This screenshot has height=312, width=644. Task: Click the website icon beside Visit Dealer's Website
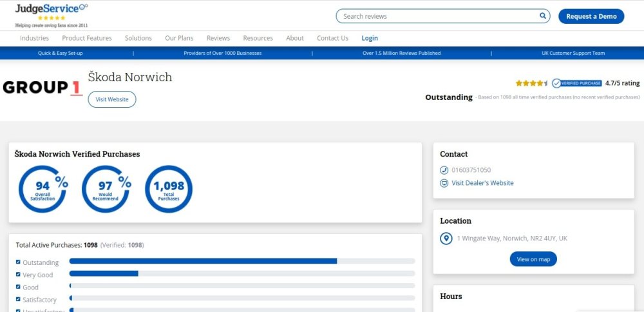pos(444,183)
